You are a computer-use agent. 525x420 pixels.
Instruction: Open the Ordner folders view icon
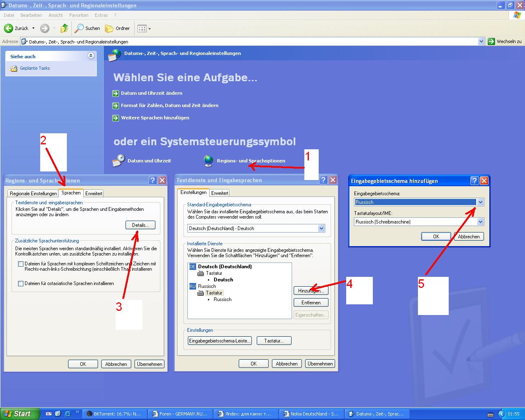(109, 28)
